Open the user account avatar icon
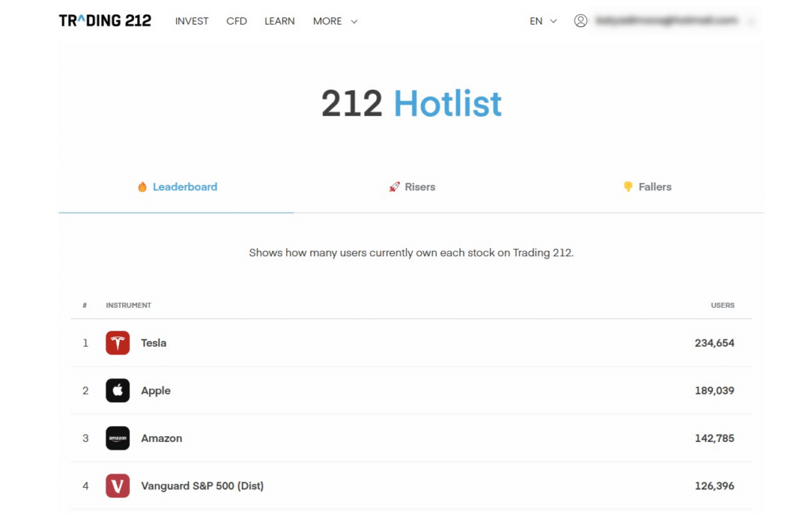The height and width of the screenshot is (514, 812). click(x=580, y=21)
